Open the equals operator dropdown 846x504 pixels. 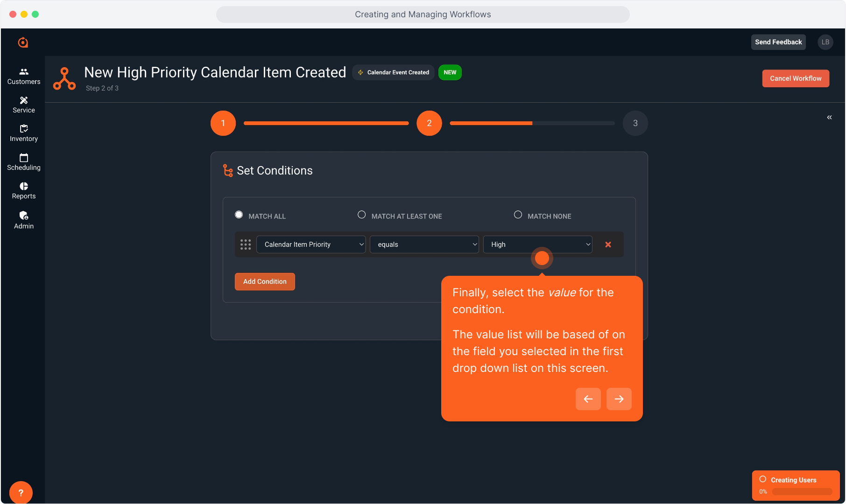point(424,245)
